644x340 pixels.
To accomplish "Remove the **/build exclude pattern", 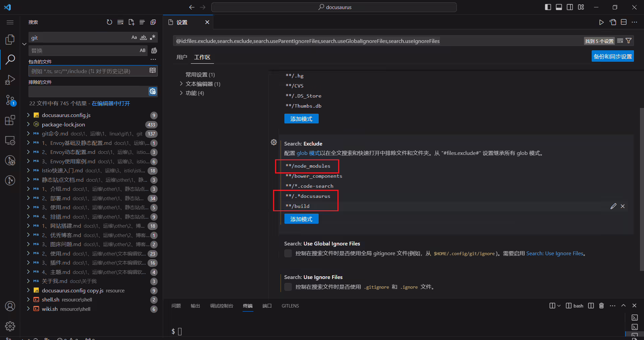I will [x=623, y=206].
